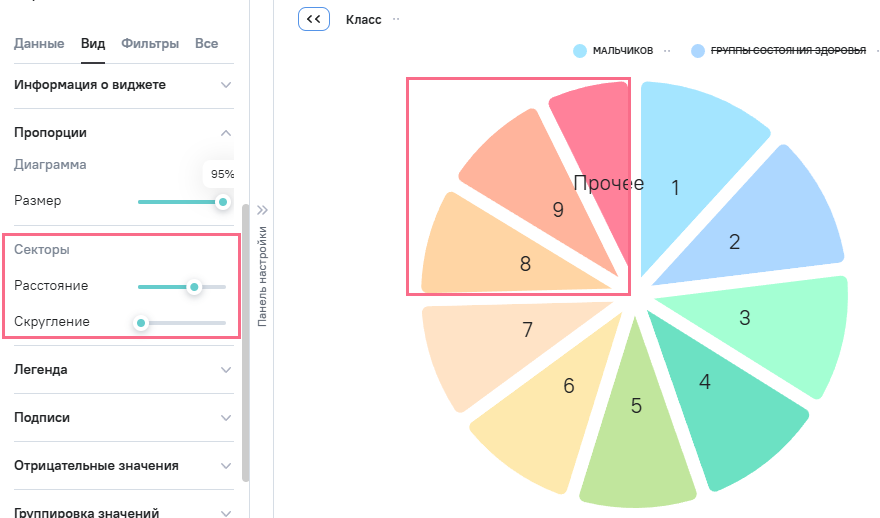Image resolution: width=880 pixels, height=518 pixels.
Task: Switch to the Данные tab
Action: [39, 44]
